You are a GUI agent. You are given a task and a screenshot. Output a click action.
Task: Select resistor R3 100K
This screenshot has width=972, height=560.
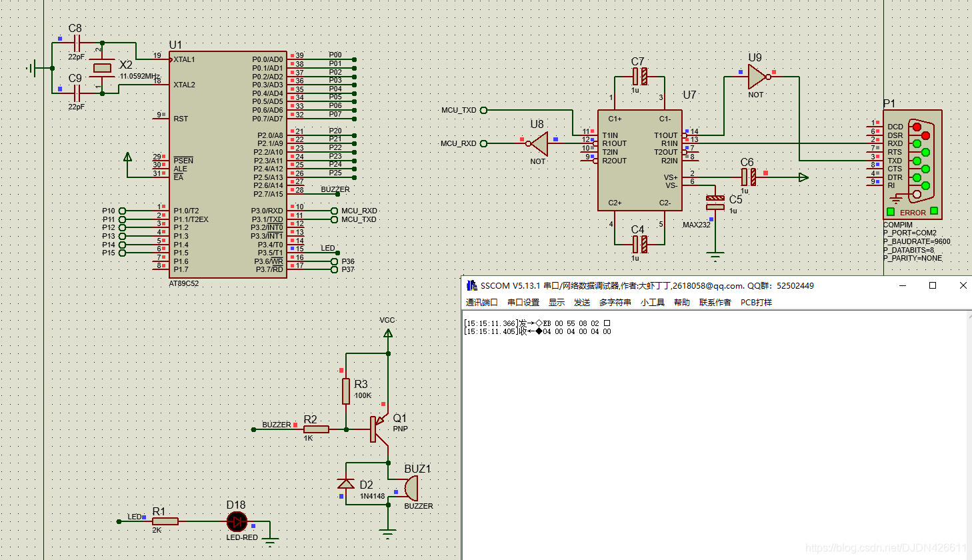pyautogui.click(x=346, y=391)
